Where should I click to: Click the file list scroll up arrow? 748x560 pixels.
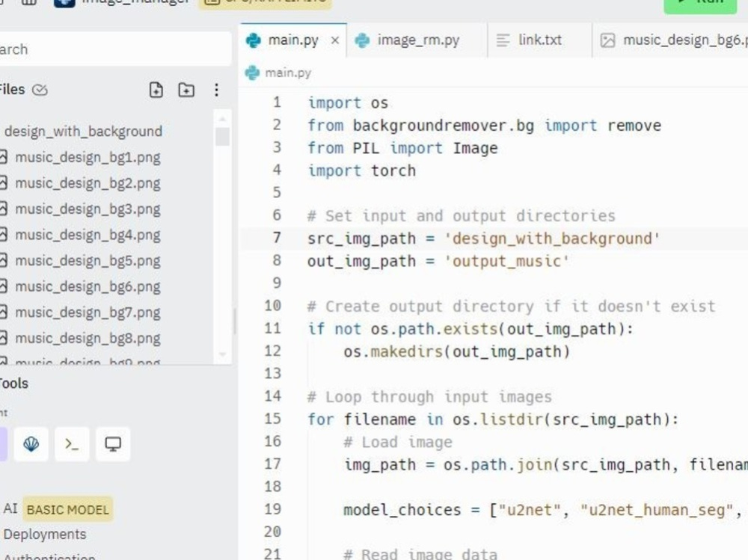(x=222, y=117)
